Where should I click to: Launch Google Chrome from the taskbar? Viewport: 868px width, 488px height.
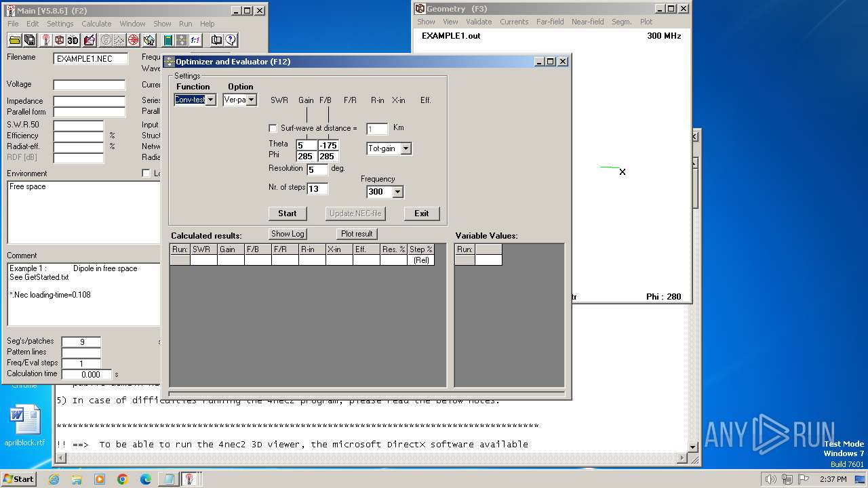(123, 479)
